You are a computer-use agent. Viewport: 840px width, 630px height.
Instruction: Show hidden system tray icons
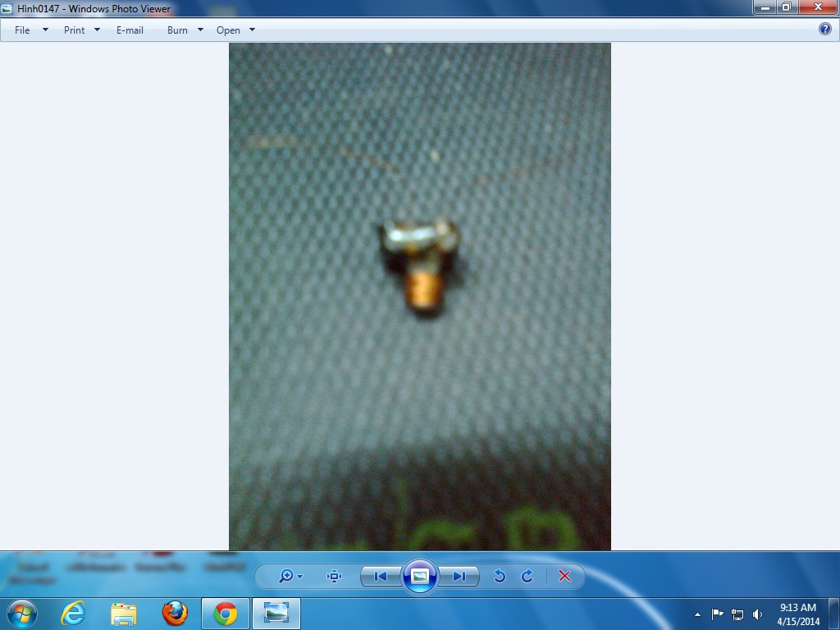(x=697, y=614)
